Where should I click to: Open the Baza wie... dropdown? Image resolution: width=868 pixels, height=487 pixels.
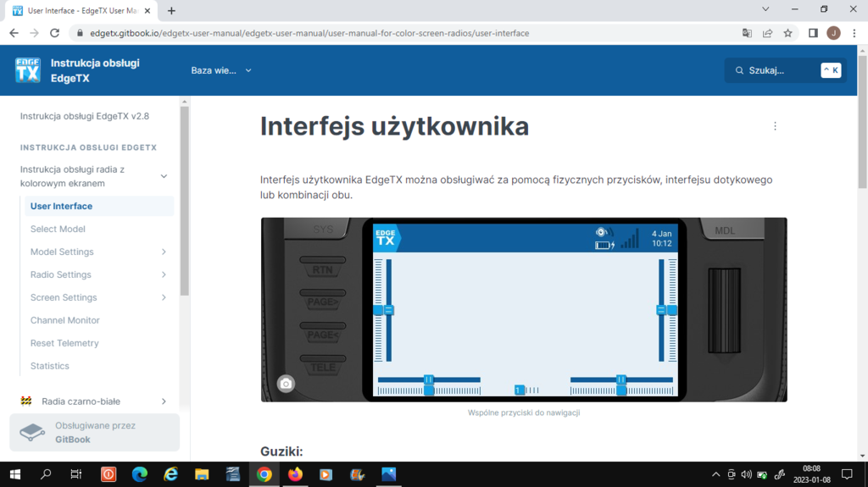pos(221,70)
